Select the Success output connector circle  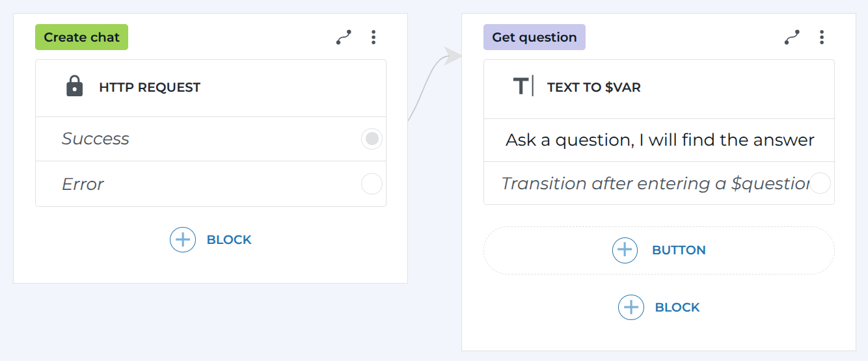pos(372,139)
